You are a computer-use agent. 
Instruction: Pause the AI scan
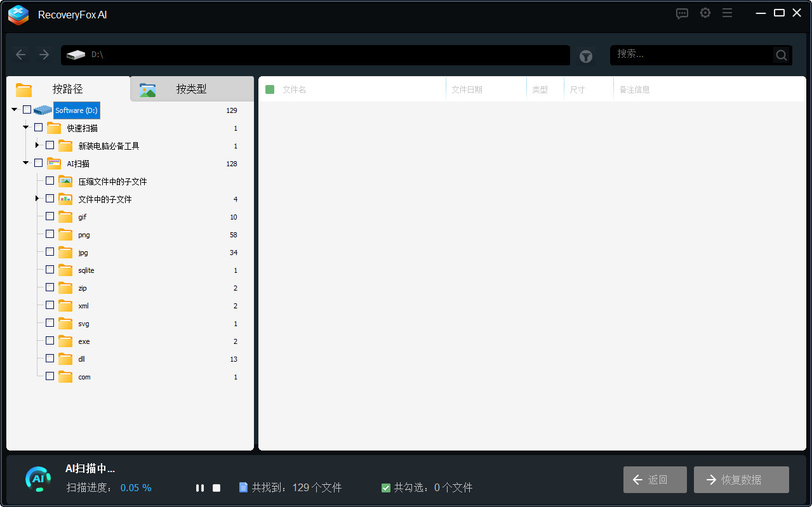pyautogui.click(x=200, y=487)
